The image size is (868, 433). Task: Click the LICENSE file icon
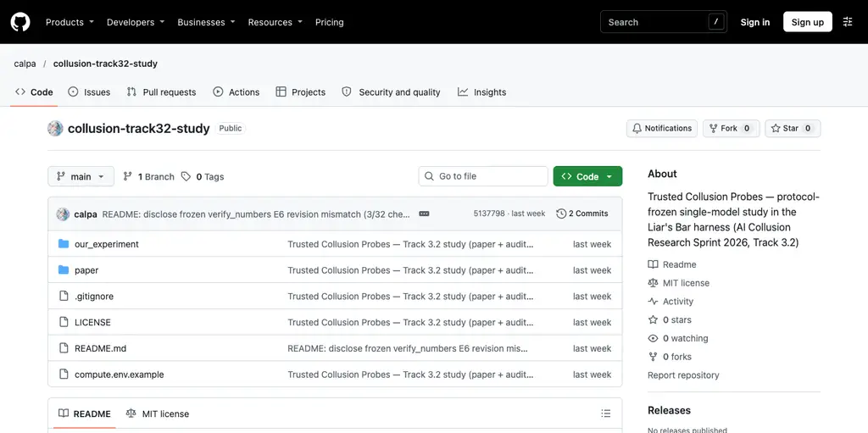point(64,322)
